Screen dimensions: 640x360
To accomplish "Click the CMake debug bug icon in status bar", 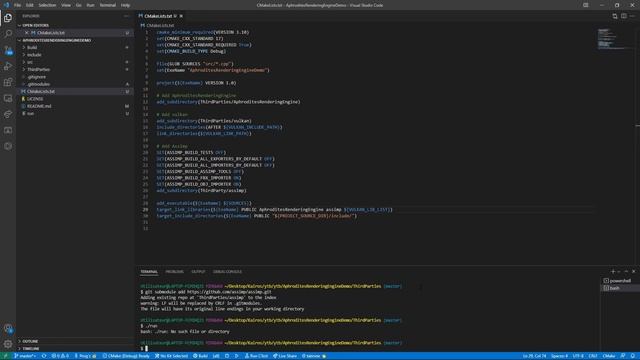I will tap(227, 356).
